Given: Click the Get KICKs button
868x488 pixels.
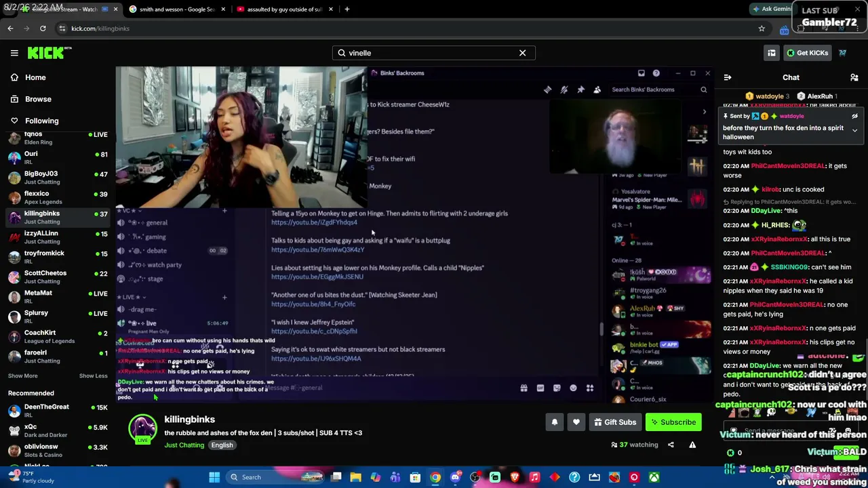Looking at the screenshot, I should (x=806, y=53).
